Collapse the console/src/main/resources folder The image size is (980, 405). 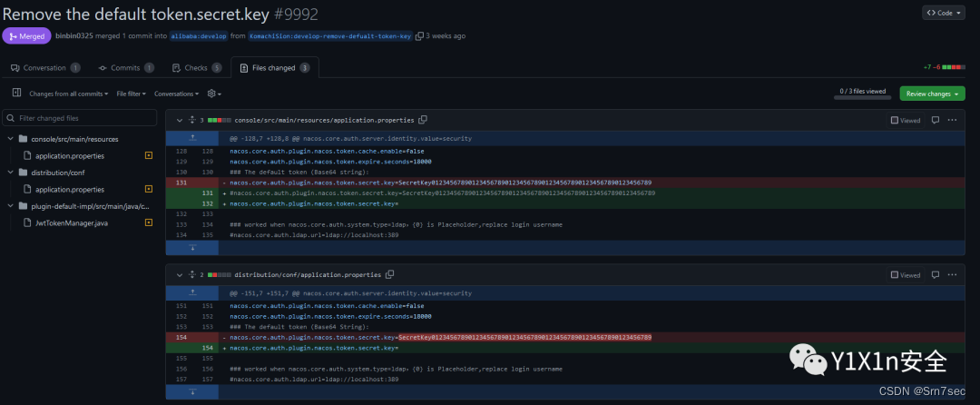pyautogui.click(x=10, y=139)
